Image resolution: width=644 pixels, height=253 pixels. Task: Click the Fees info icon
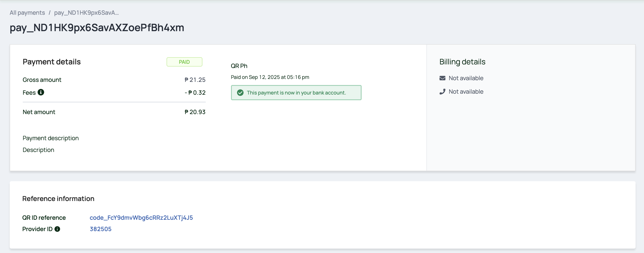click(41, 92)
